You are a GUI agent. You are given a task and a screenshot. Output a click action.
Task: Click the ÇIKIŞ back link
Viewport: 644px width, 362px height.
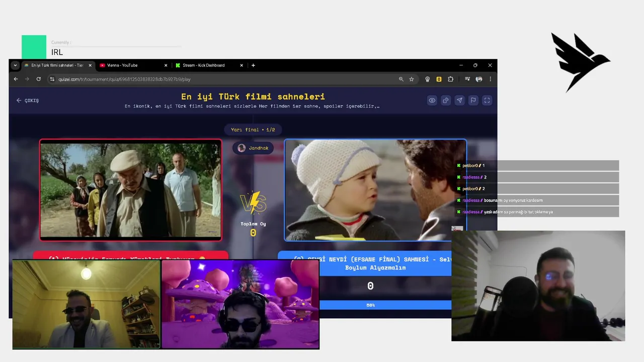pyautogui.click(x=27, y=101)
